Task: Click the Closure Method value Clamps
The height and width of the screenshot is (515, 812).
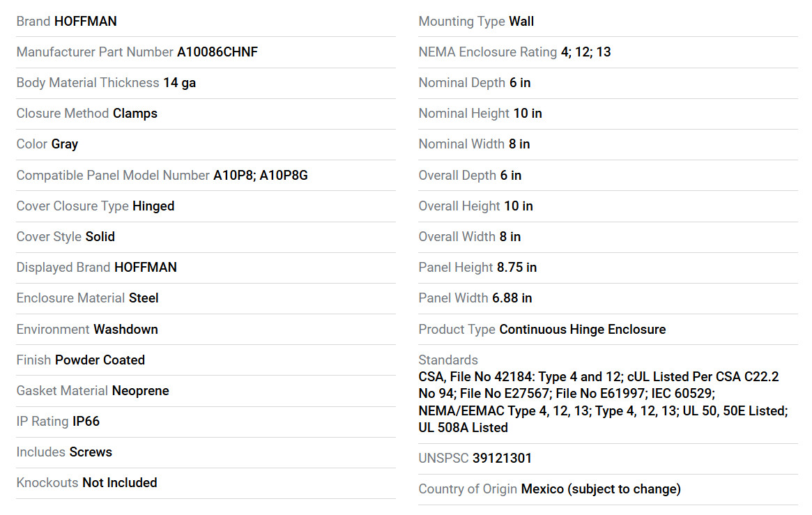Action: click(135, 114)
